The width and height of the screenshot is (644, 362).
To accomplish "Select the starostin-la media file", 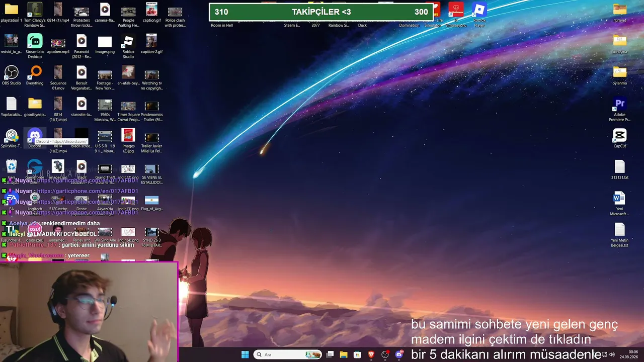I will 82,107.
